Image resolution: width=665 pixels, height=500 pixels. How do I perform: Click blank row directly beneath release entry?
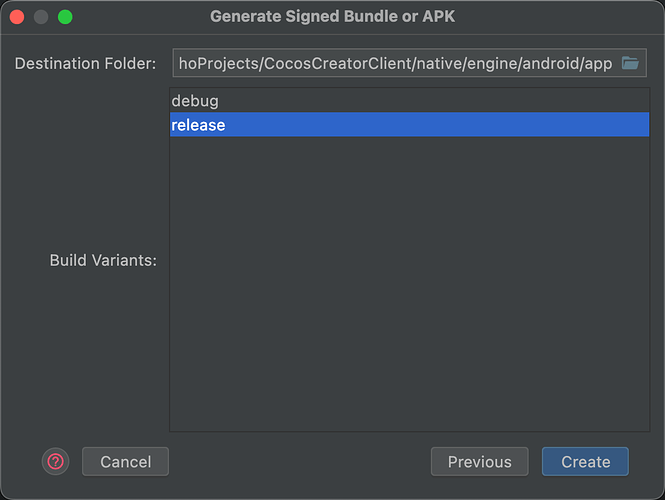(x=409, y=149)
